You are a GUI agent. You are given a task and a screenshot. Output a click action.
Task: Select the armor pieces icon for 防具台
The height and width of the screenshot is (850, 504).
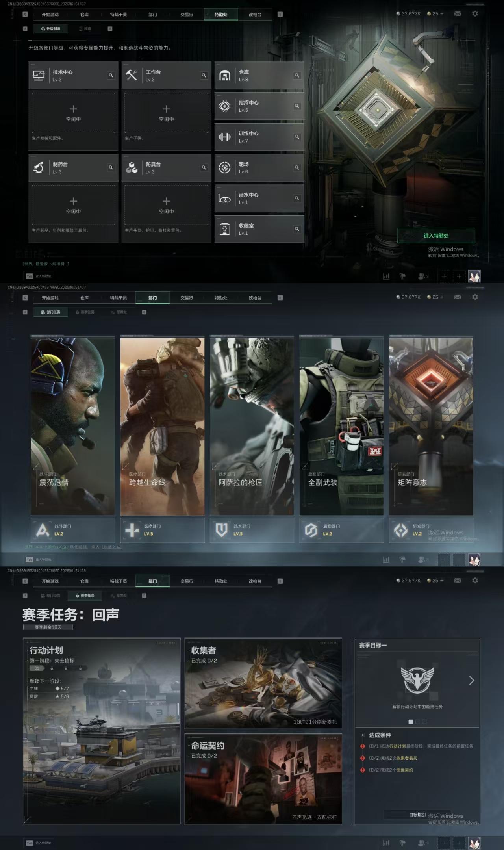(132, 167)
